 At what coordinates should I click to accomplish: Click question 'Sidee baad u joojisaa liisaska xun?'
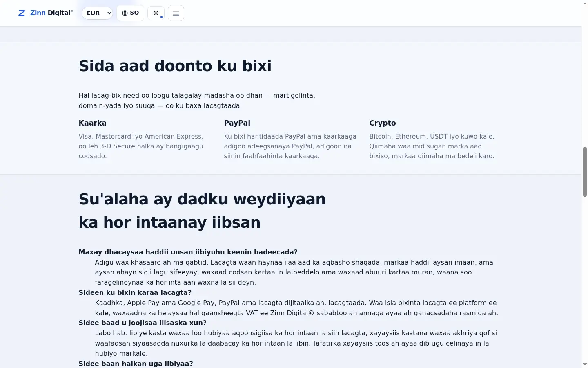[143, 323]
